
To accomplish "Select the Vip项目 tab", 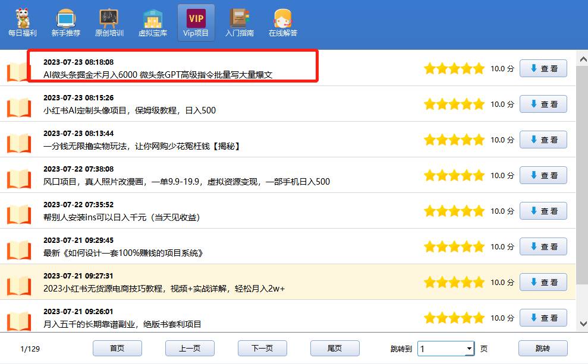I will (196, 23).
